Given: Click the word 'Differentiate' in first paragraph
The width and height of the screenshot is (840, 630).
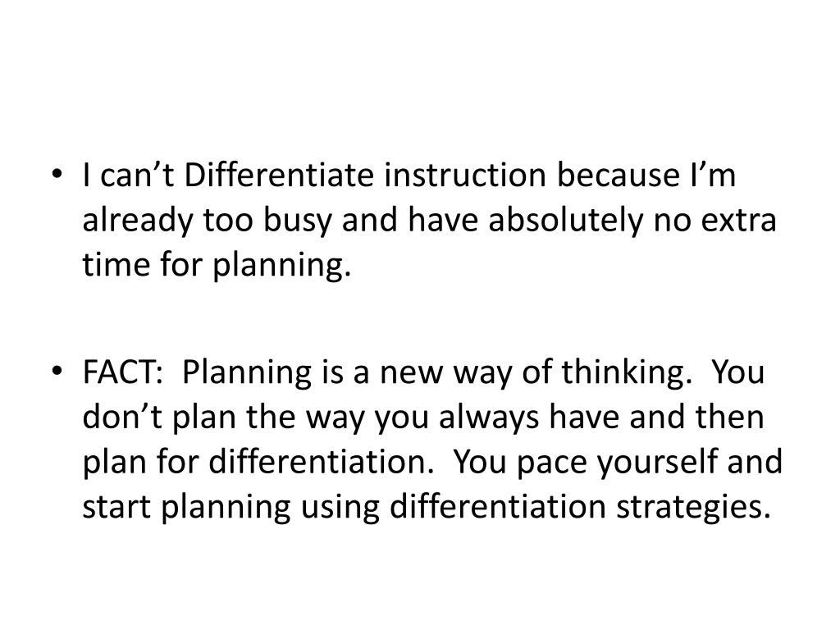Looking at the screenshot, I should [279, 175].
